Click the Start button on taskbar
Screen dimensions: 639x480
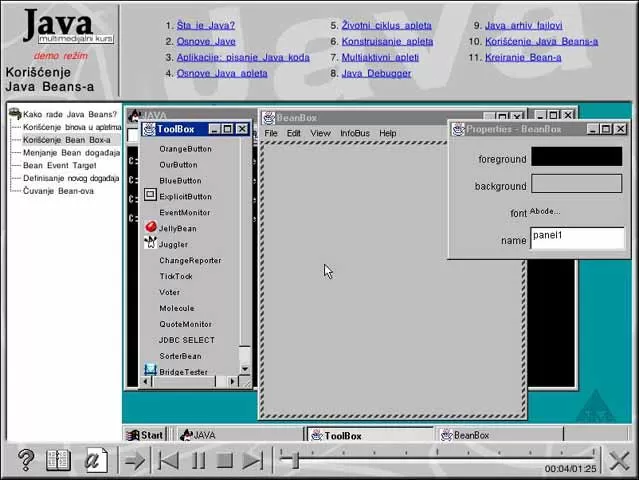145,435
